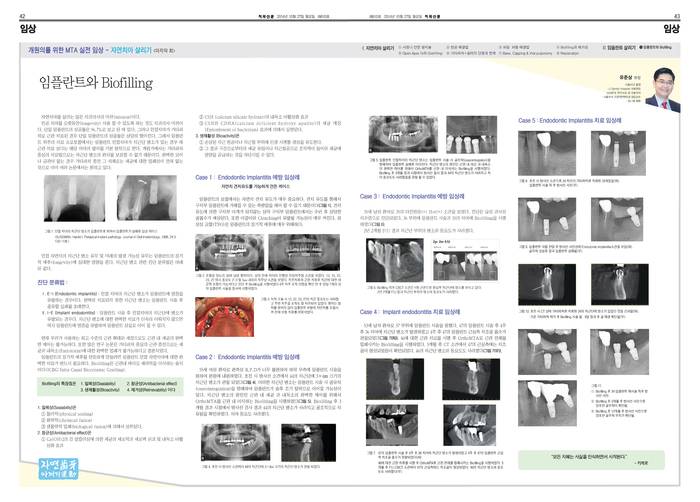Click the green 'Biofilling의 특장점' summary box

[x=110, y=387]
